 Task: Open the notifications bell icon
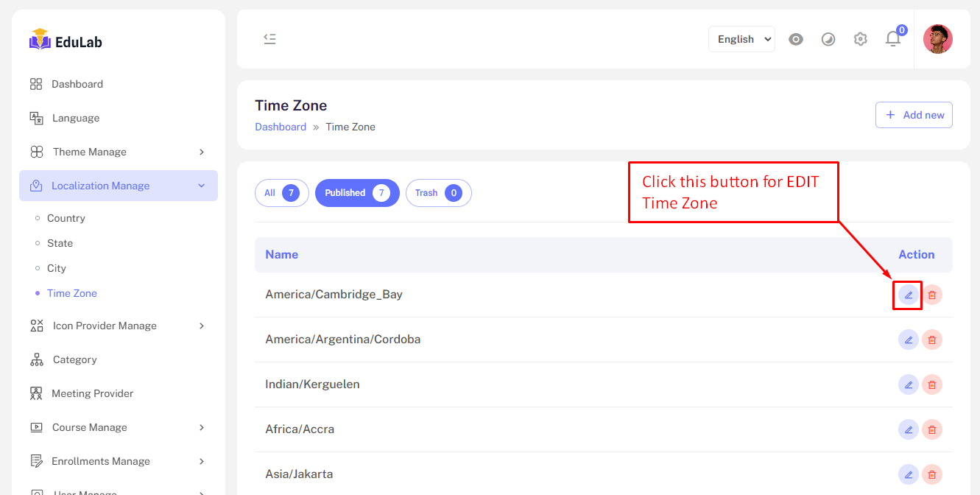(x=893, y=39)
